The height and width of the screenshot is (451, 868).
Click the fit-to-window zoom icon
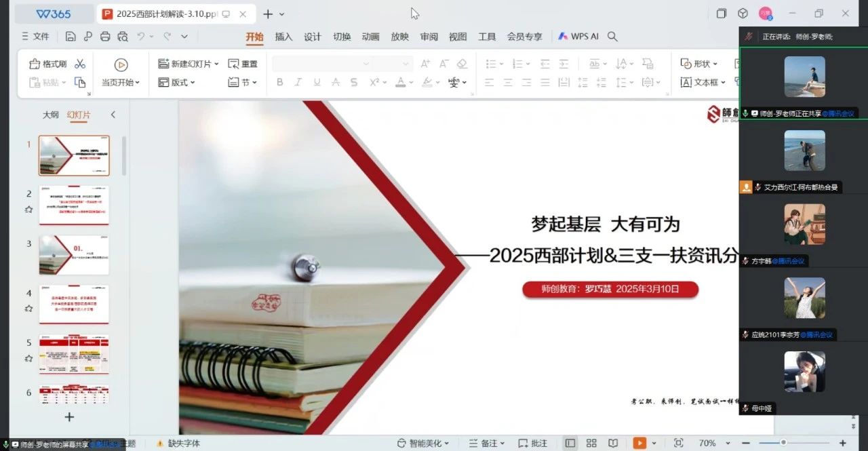[679, 443]
